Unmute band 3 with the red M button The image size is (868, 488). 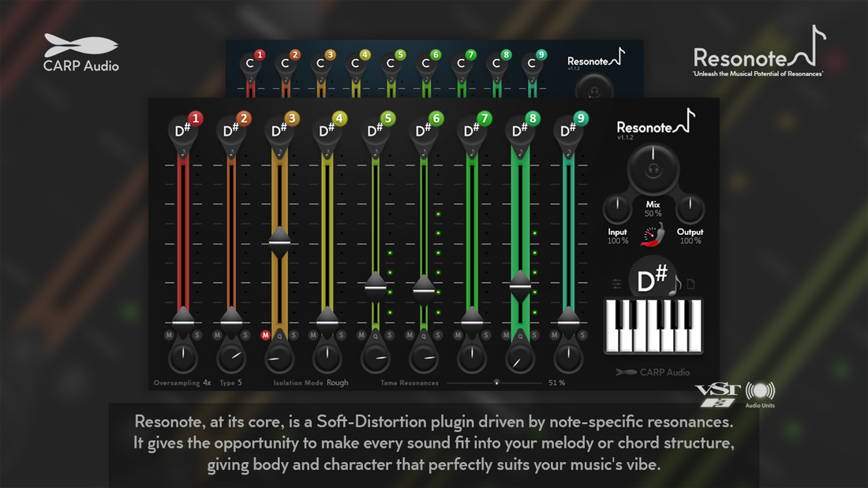pyautogui.click(x=266, y=335)
